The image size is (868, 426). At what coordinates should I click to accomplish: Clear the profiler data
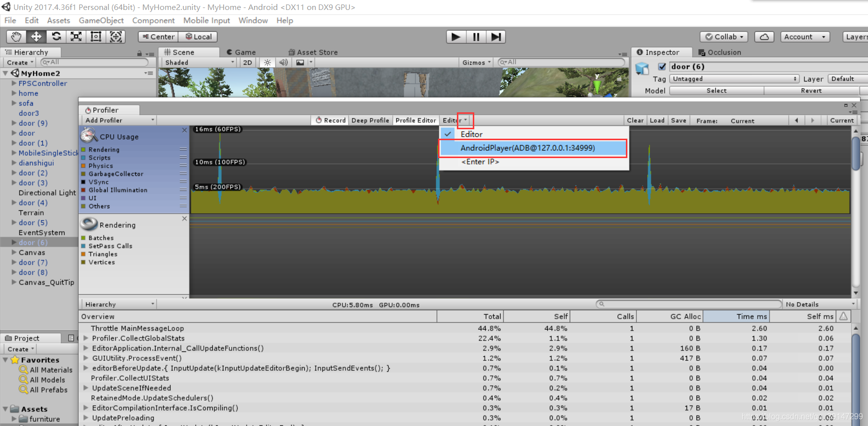pos(635,120)
